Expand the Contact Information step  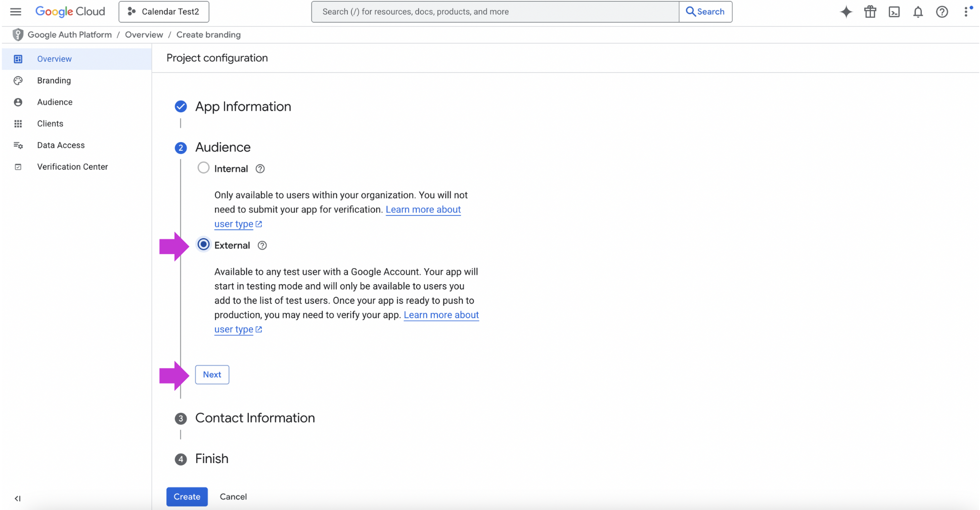pos(255,418)
